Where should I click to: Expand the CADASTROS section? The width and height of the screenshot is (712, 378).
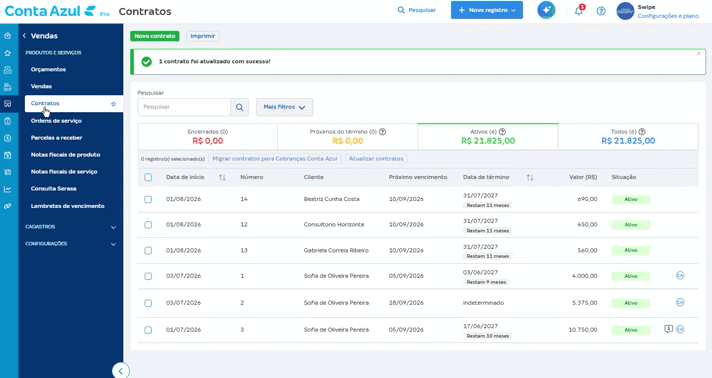click(x=71, y=227)
